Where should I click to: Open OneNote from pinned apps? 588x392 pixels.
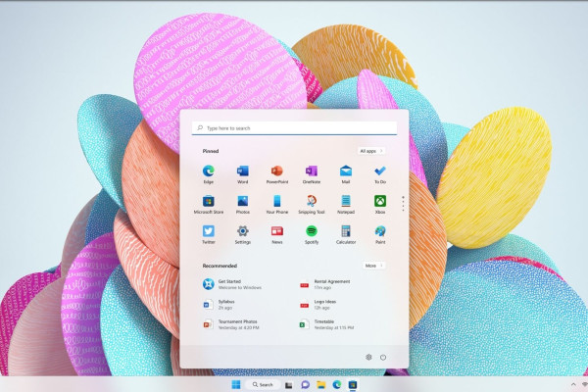[312, 174]
